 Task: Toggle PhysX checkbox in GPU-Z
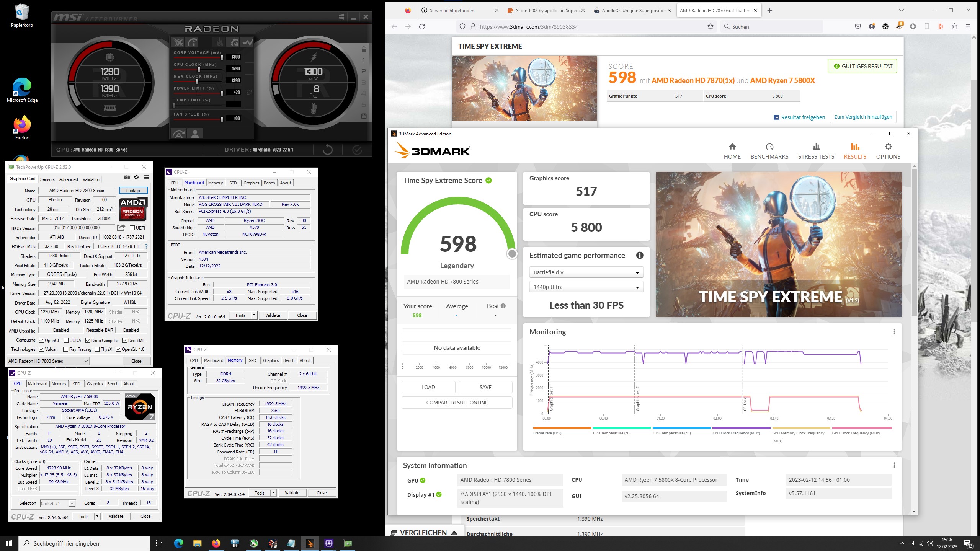tap(97, 349)
